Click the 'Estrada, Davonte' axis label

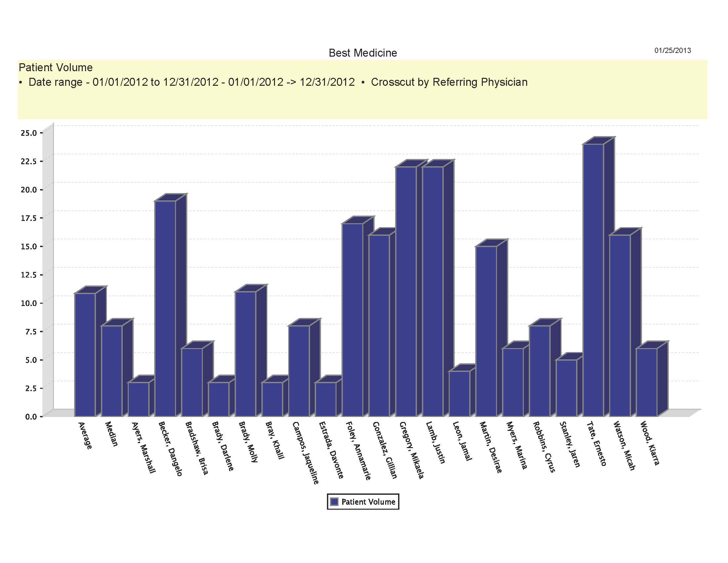tap(331, 450)
